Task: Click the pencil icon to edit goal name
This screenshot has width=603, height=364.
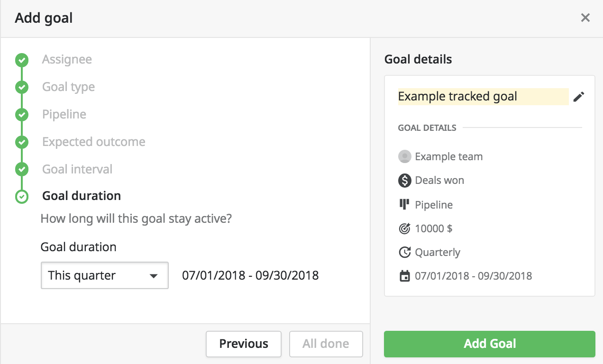Action: coord(578,97)
